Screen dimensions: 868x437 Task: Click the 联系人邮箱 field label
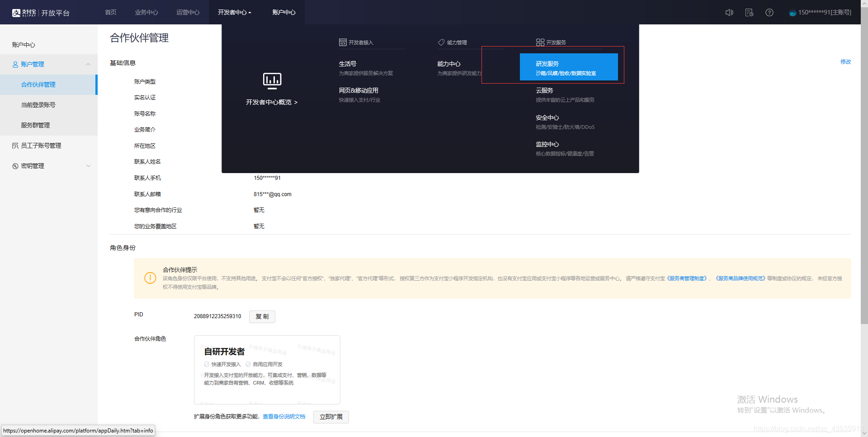(147, 194)
